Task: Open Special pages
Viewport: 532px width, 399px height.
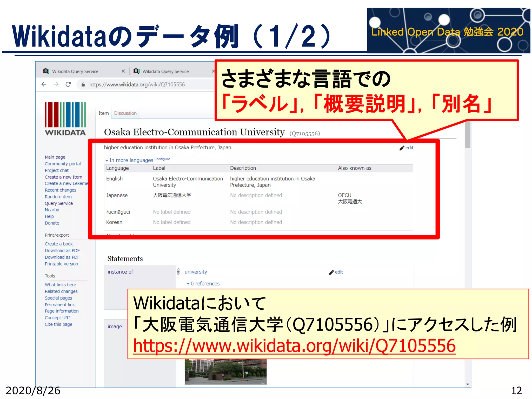Action: (x=58, y=298)
